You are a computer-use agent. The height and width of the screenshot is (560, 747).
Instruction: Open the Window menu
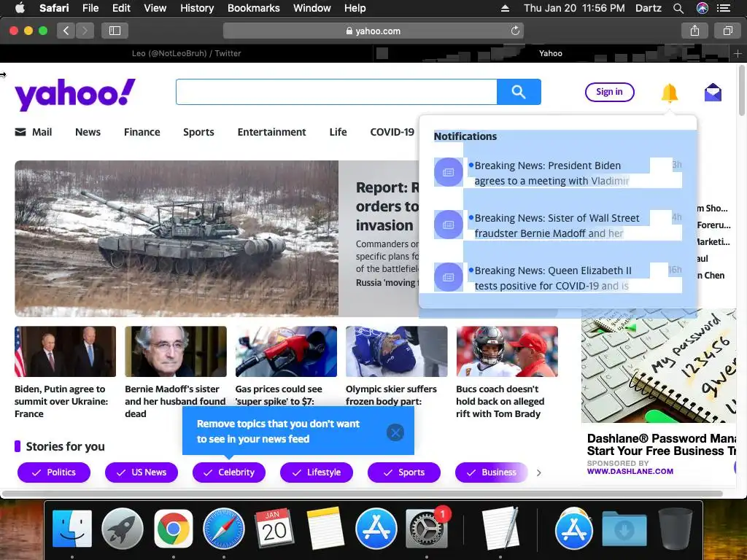point(312,8)
